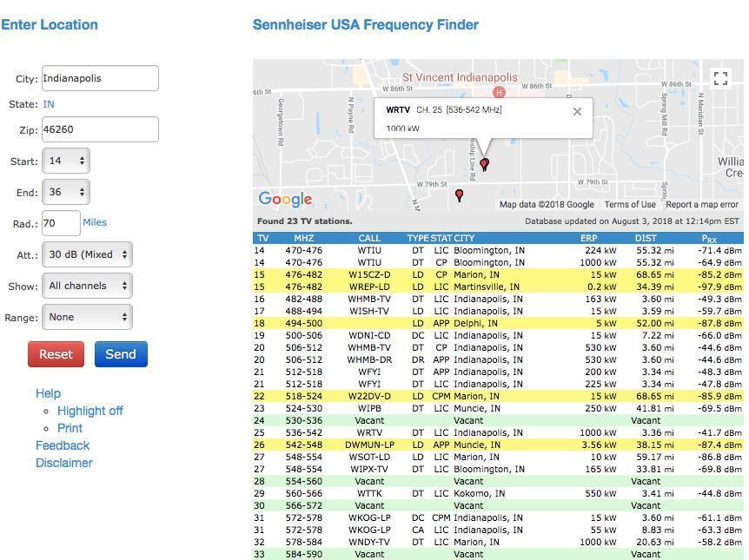The height and width of the screenshot is (560, 749).
Task: Open the Start channel dropdown
Action: (x=64, y=161)
